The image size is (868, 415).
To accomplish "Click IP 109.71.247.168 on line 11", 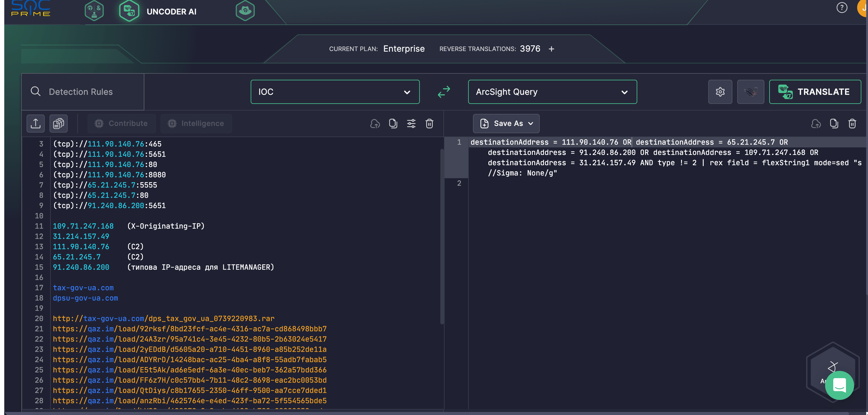I will tap(83, 226).
